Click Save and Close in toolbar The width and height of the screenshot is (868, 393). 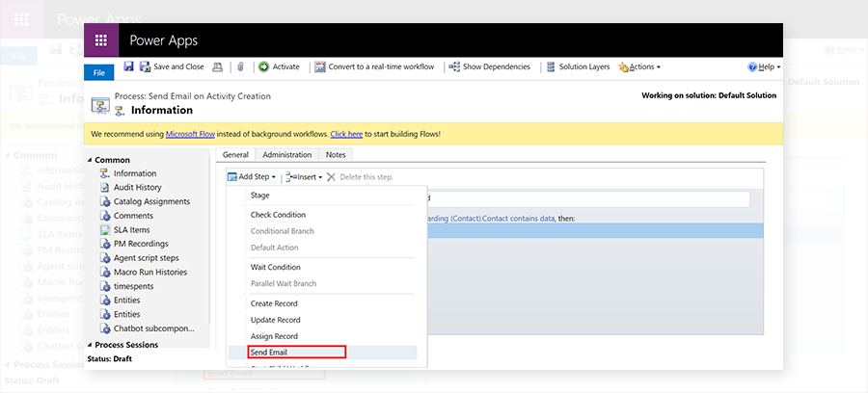[173, 66]
